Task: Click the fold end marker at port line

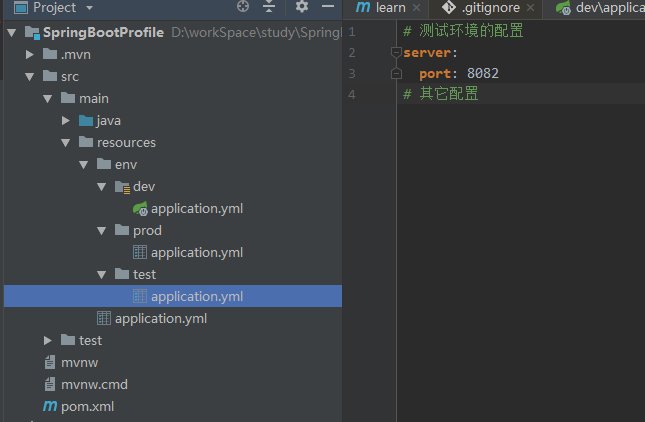Action: [396, 74]
